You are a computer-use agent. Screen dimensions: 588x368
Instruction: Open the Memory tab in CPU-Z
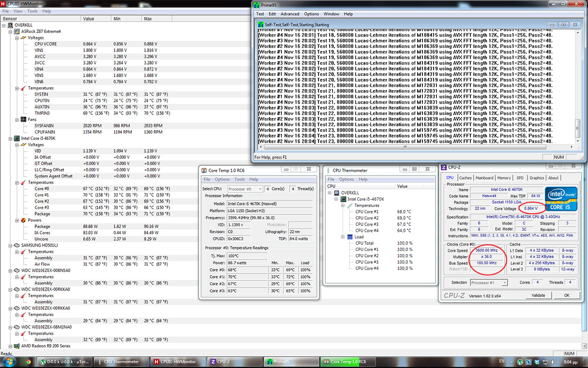[x=504, y=178]
